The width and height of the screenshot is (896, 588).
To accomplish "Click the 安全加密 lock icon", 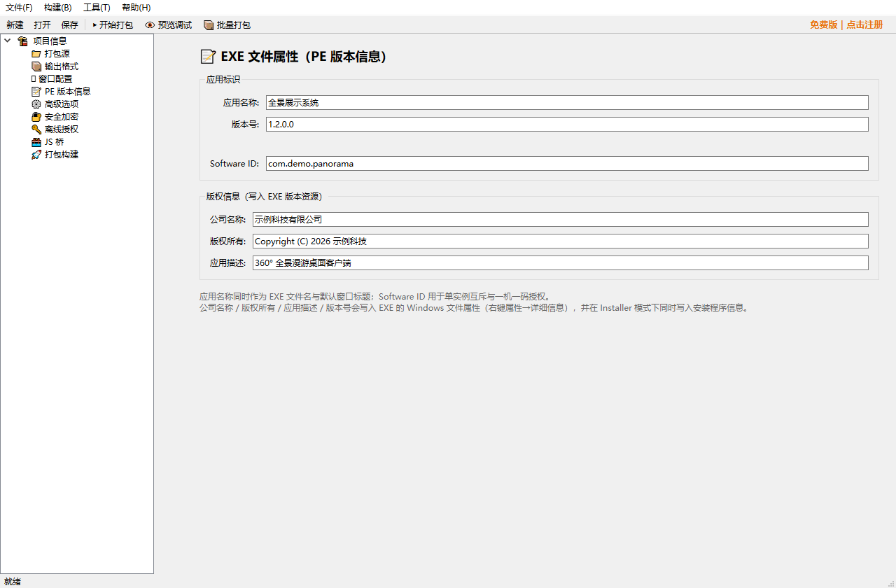I will (x=36, y=116).
